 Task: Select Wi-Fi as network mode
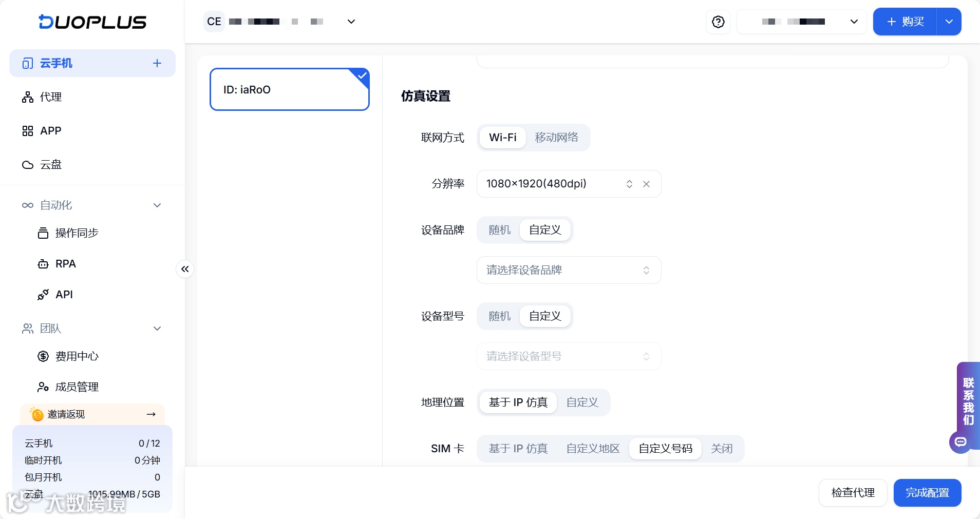coord(503,138)
